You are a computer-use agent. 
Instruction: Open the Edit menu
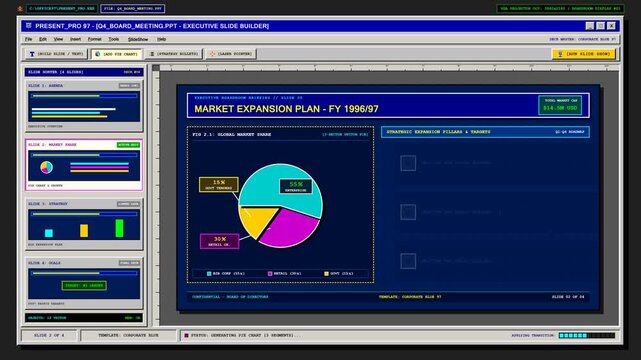click(x=43, y=39)
